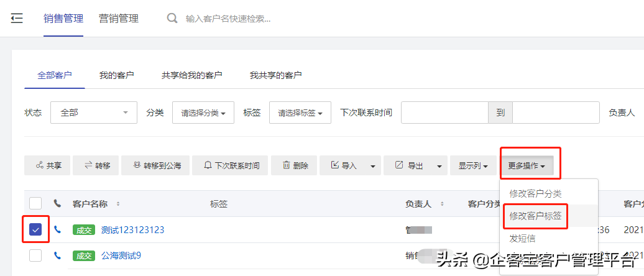
Task: Choose 修改客户标签 menu item
Action: (536, 216)
